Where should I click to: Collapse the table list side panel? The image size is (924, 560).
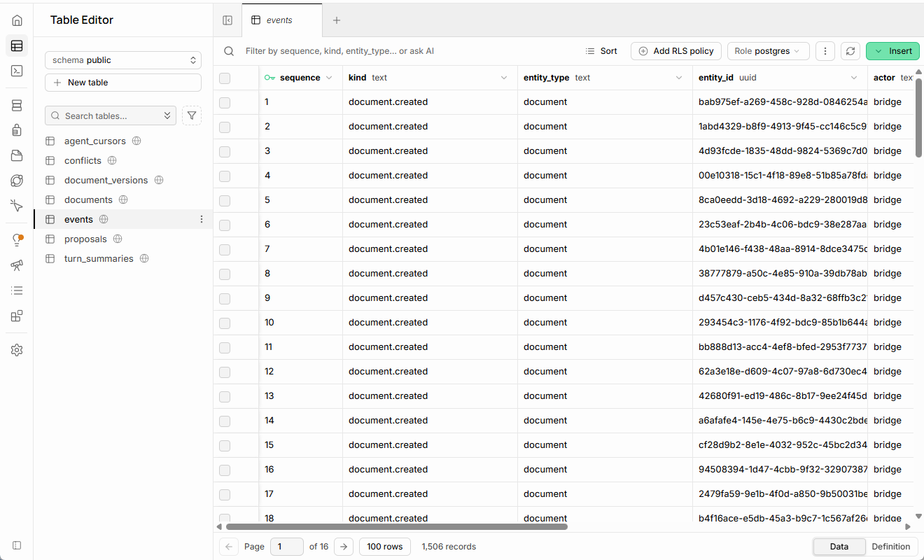coord(227,20)
